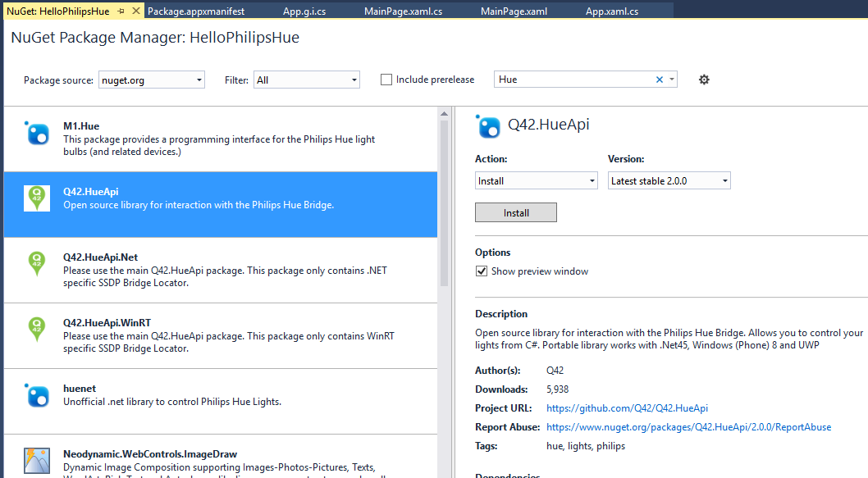Open the Package source dropdown
The height and width of the screenshot is (478, 868).
(x=152, y=80)
